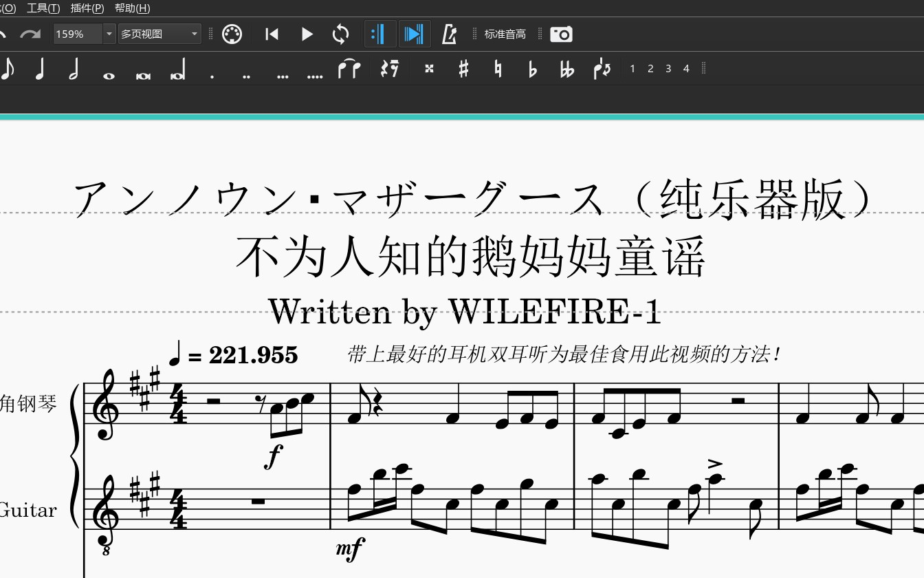Select the quarter note duration
This screenshot has width=924, height=578.
(39, 69)
